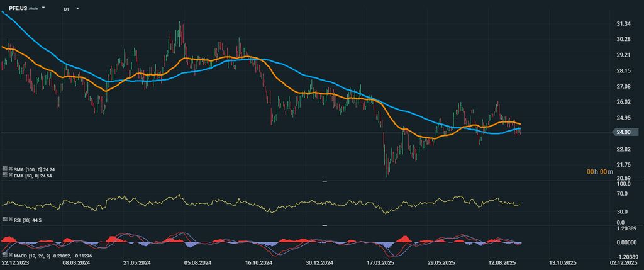Open settings icon for MACD indicator
The height and width of the screenshot is (270, 644).
[x=4, y=256]
